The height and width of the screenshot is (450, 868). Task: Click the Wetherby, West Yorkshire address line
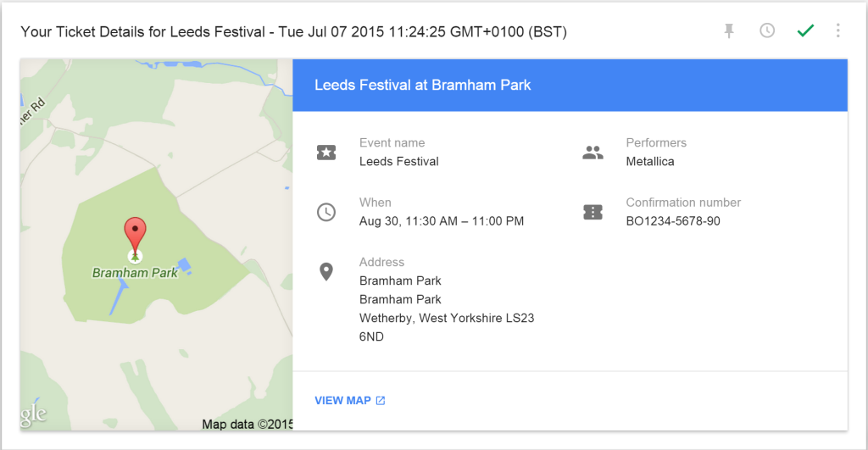click(447, 319)
